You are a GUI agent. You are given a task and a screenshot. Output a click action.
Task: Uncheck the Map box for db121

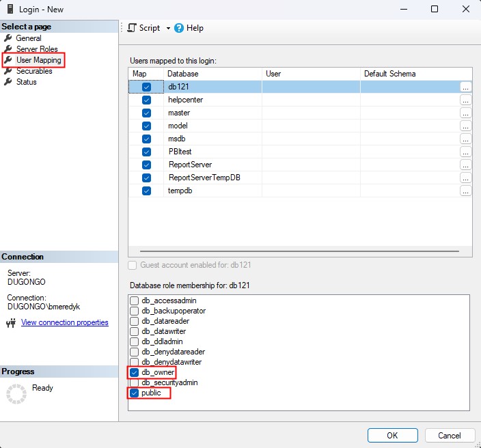click(x=146, y=87)
